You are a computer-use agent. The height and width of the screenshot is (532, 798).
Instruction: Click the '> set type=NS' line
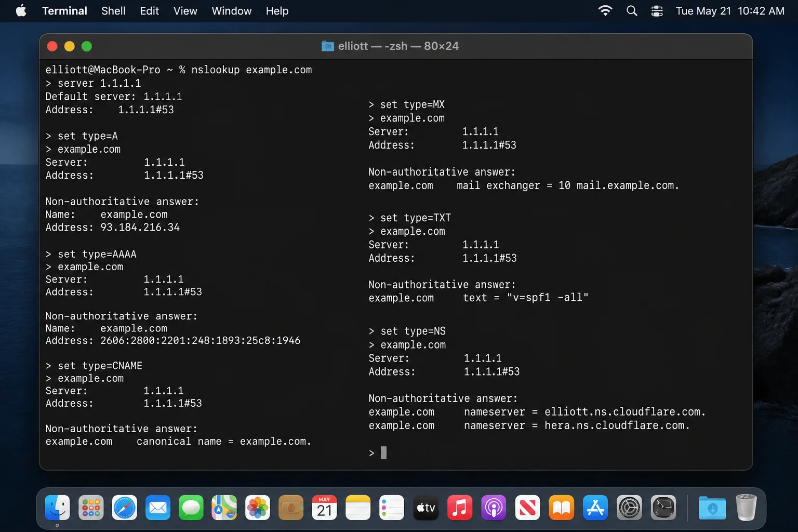pyautogui.click(x=407, y=331)
